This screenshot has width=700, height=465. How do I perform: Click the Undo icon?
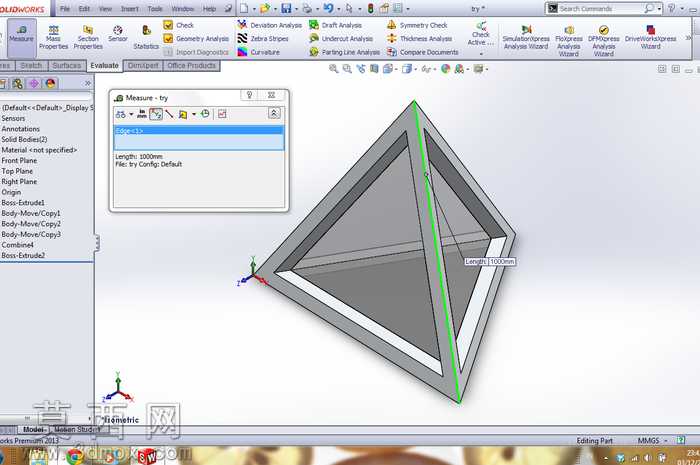click(329, 8)
